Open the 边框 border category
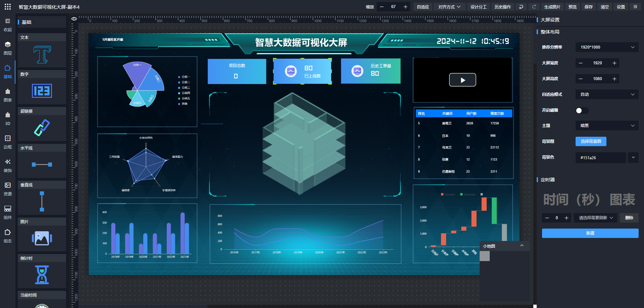 (8, 142)
